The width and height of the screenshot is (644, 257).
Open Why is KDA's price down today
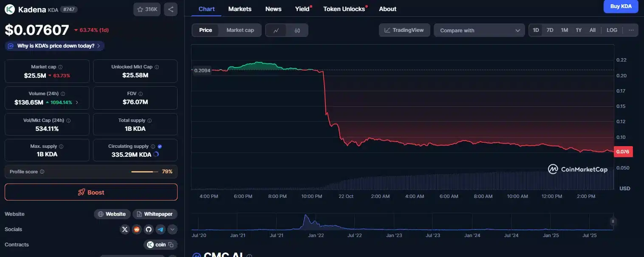55,46
